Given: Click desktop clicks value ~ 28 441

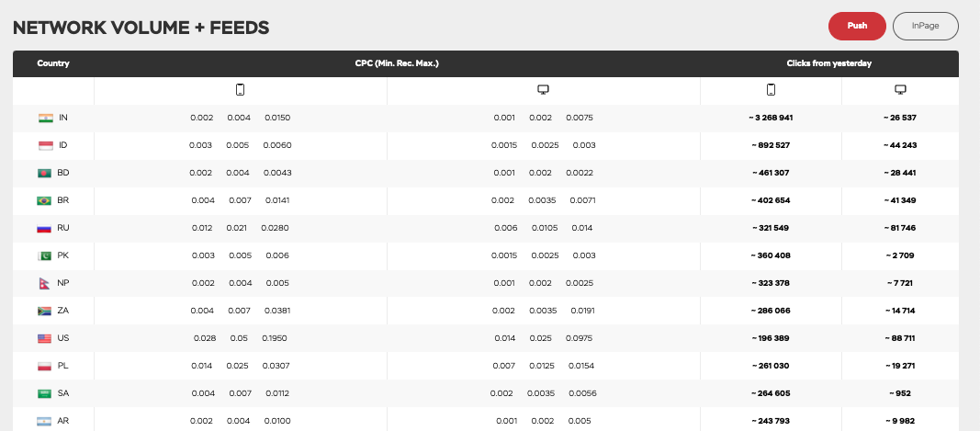Looking at the screenshot, I should [x=900, y=173].
